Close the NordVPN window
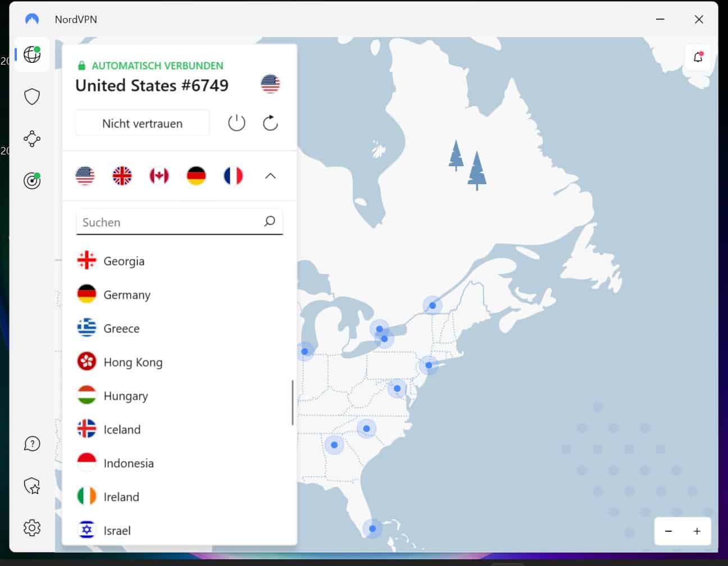This screenshot has width=728, height=566. coord(699,19)
